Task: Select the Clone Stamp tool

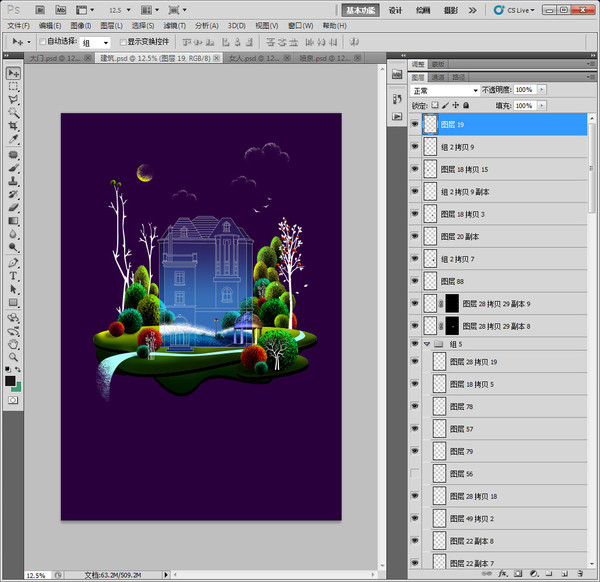Action: (13, 181)
